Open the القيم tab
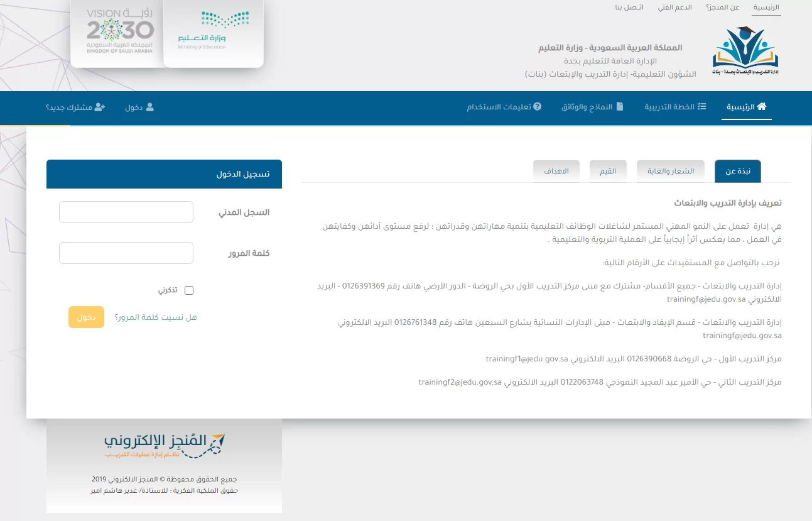 click(x=607, y=170)
